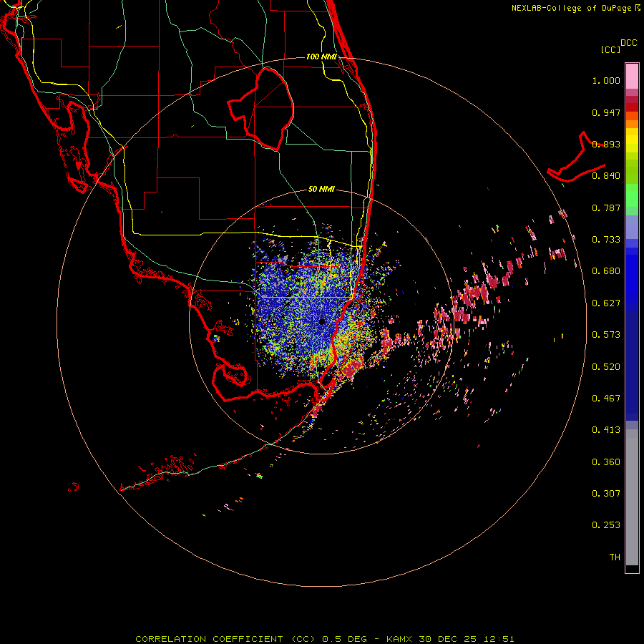The height and width of the screenshot is (644, 644).
Task: Click the pink top segment of color bar
Action: [632, 76]
